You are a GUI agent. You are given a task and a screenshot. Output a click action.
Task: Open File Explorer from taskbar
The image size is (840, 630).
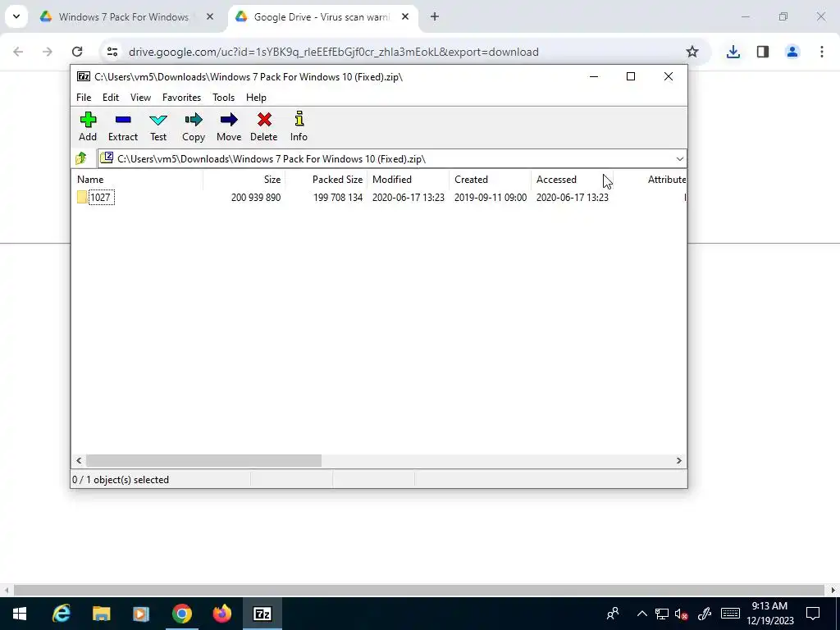point(101,614)
